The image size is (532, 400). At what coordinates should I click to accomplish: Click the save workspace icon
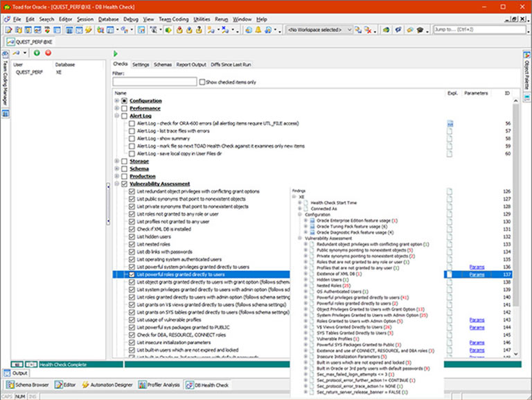358,30
